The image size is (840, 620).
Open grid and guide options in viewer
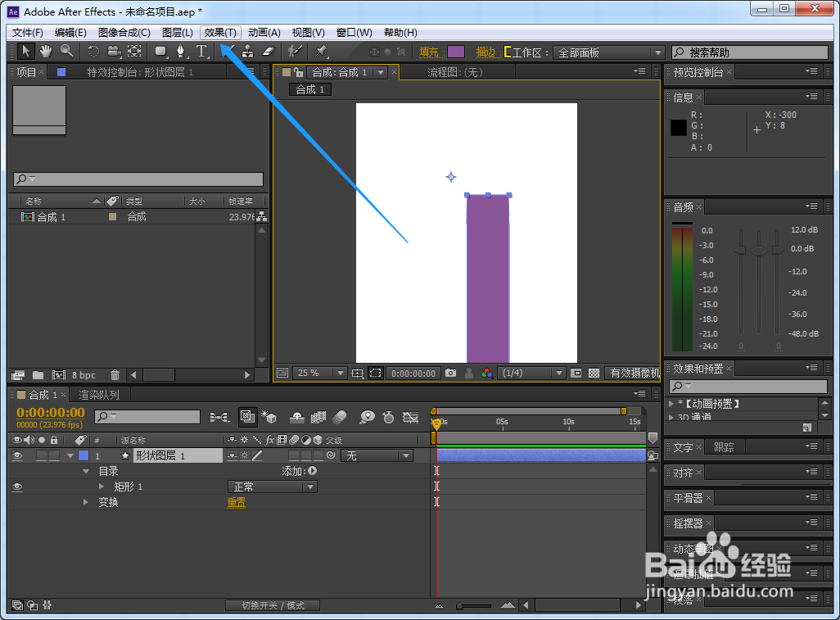point(357,373)
